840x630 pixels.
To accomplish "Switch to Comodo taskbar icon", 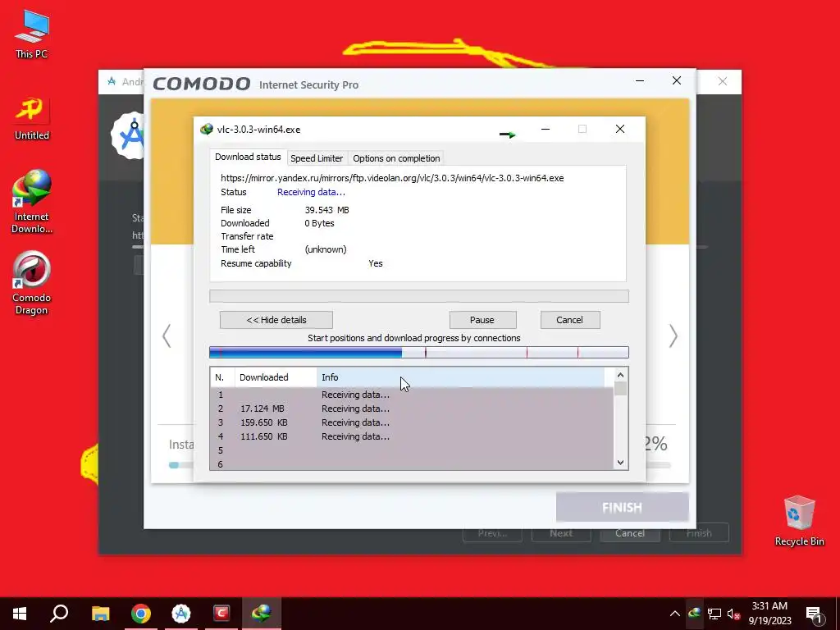I will click(221, 614).
